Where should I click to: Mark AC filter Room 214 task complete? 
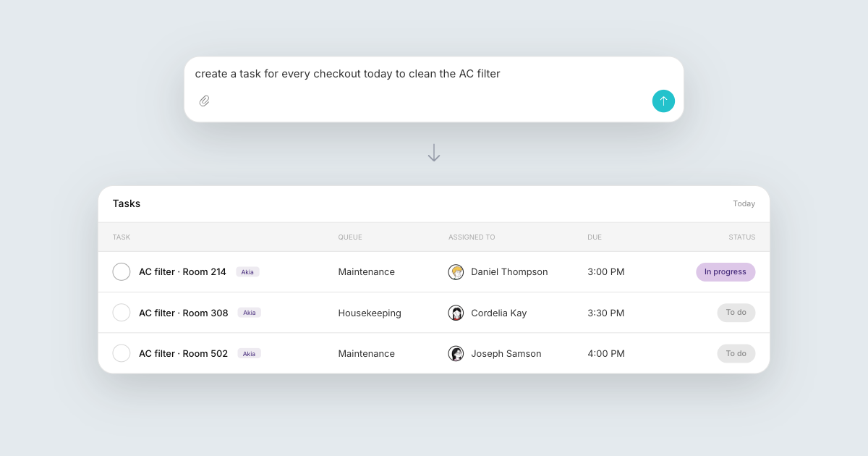click(122, 272)
